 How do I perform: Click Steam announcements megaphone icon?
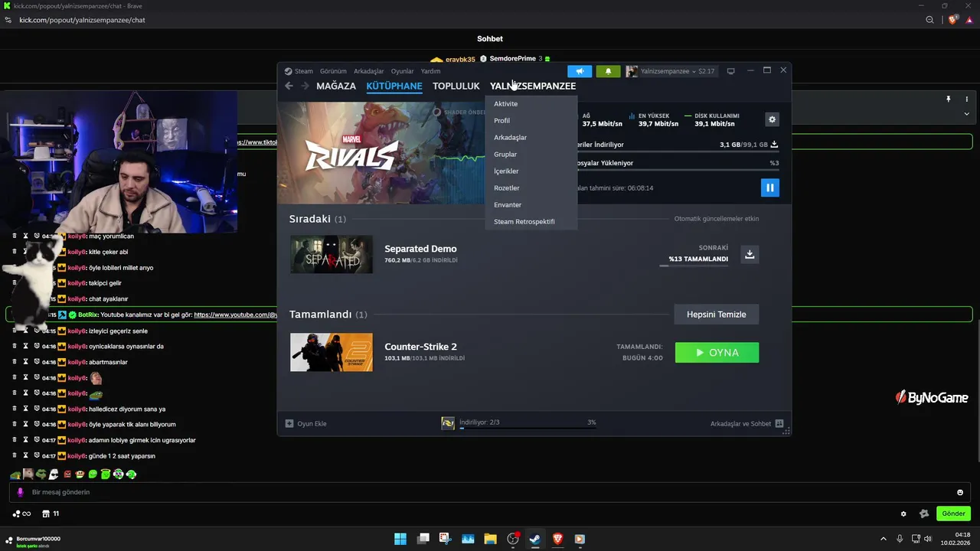tap(580, 71)
